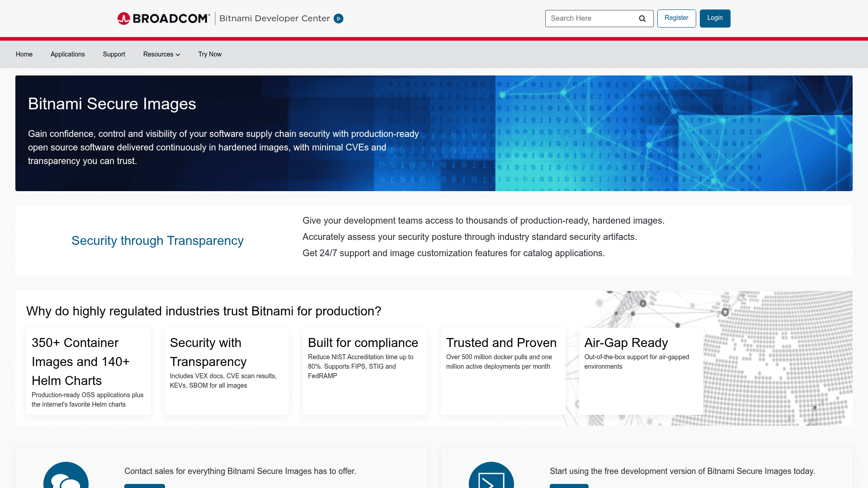
Task: Click the terminal prompt icon circle
Action: click(x=491, y=475)
